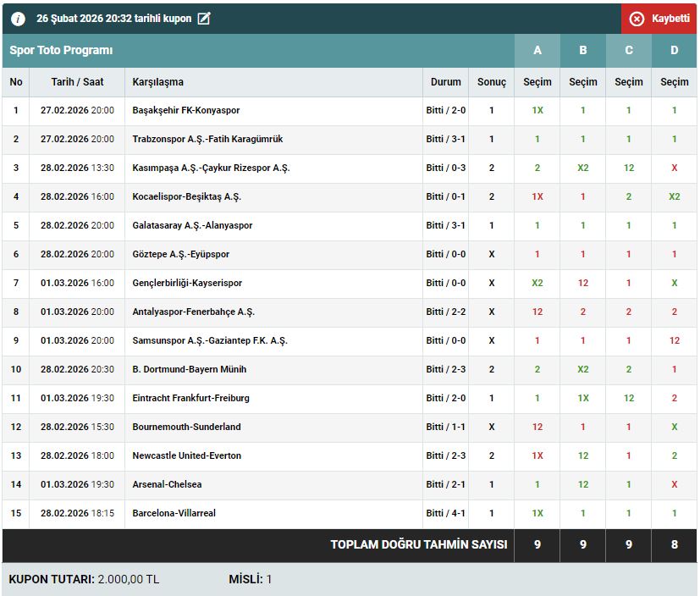Click the Durum column header
Image resolution: width=700 pixels, height=596 pixels.
pyautogui.click(x=446, y=82)
